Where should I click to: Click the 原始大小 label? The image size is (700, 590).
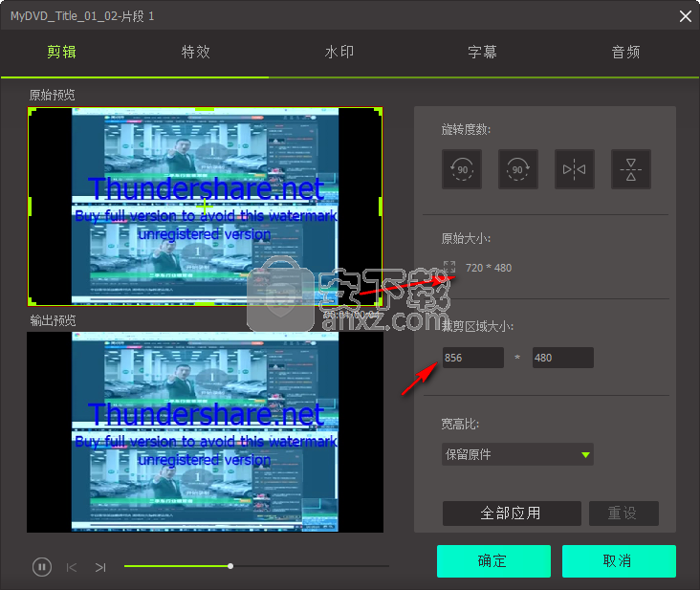click(466, 238)
